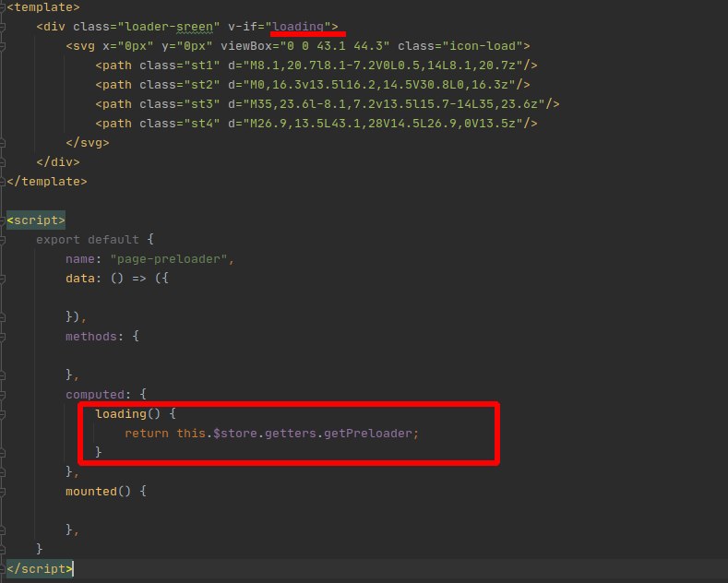Click the methods property
This screenshot has height=583, width=728.
point(91,337)
